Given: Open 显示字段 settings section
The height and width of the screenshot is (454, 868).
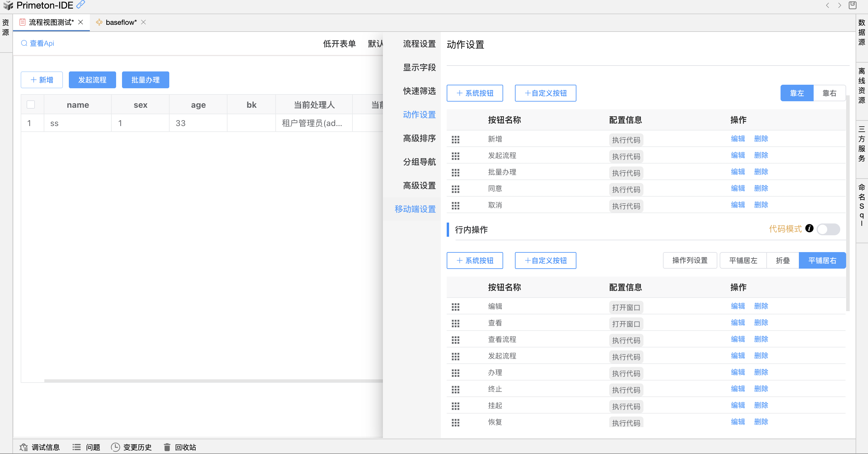Looking at the screenshot, I should (x=419, y=67).
